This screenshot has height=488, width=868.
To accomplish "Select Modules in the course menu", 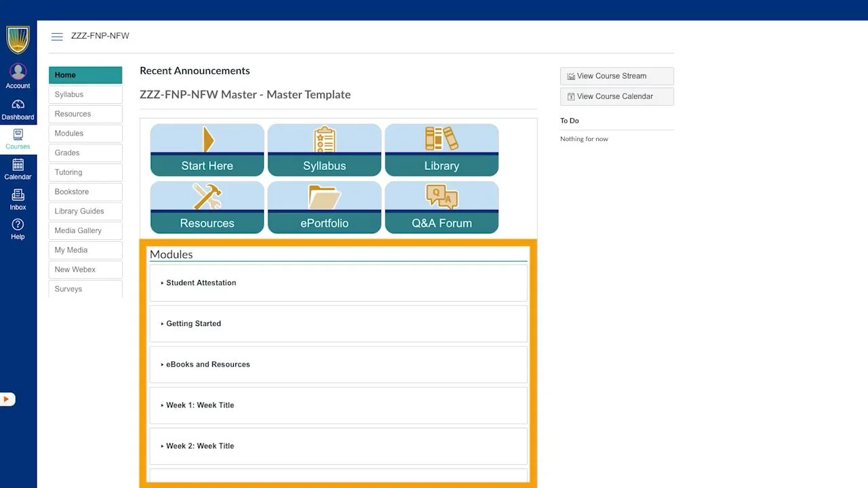I will click(x=85, y=134).
